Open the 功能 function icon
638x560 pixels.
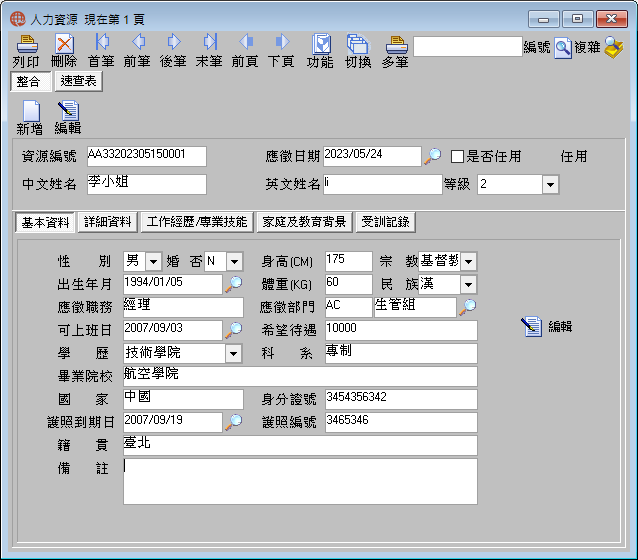click(x=321, y=44)
